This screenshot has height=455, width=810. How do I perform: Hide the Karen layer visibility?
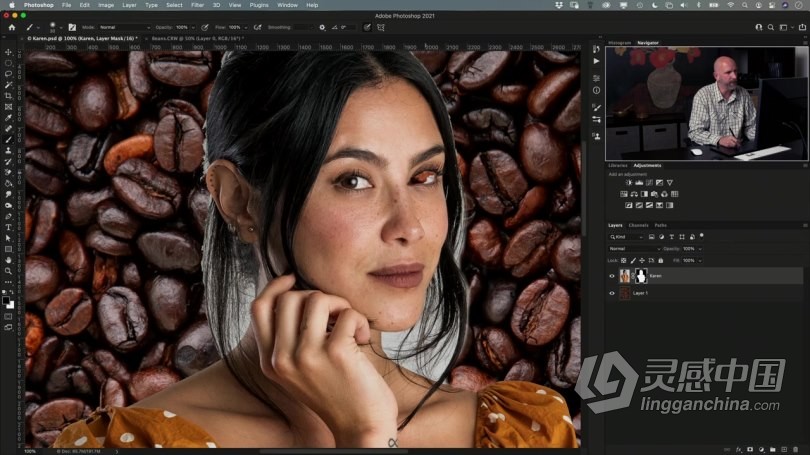pyautogui.click(x=612, y=276)
